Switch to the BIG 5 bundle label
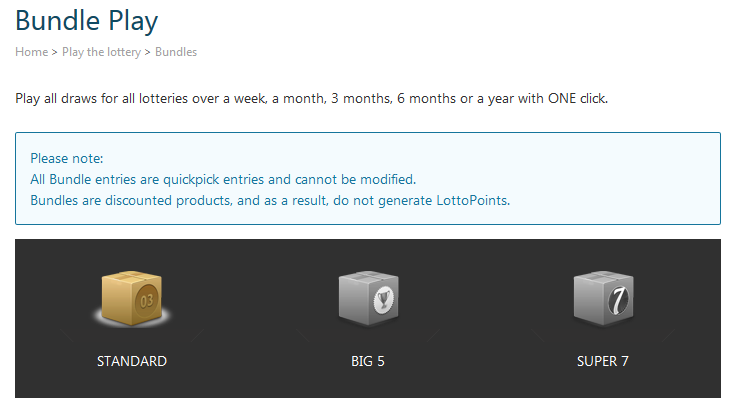The height and width of the screenshot is (404, 731). point(368,361)
